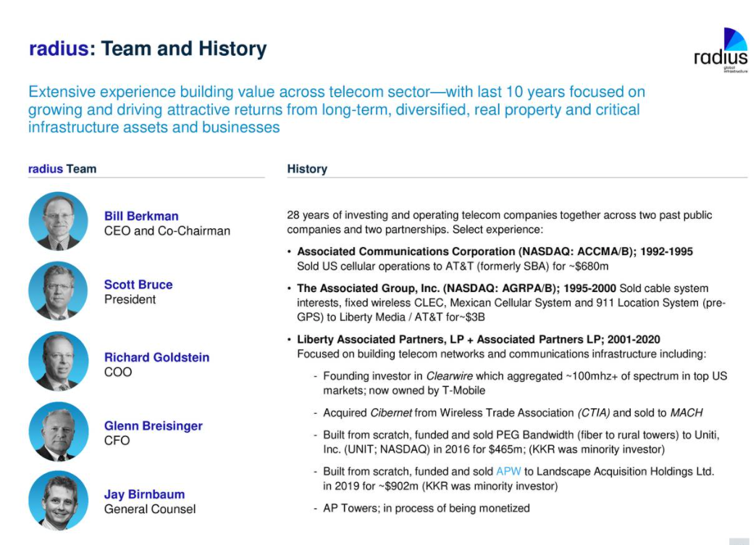Click the History section heading

click(x=307, y=169)
